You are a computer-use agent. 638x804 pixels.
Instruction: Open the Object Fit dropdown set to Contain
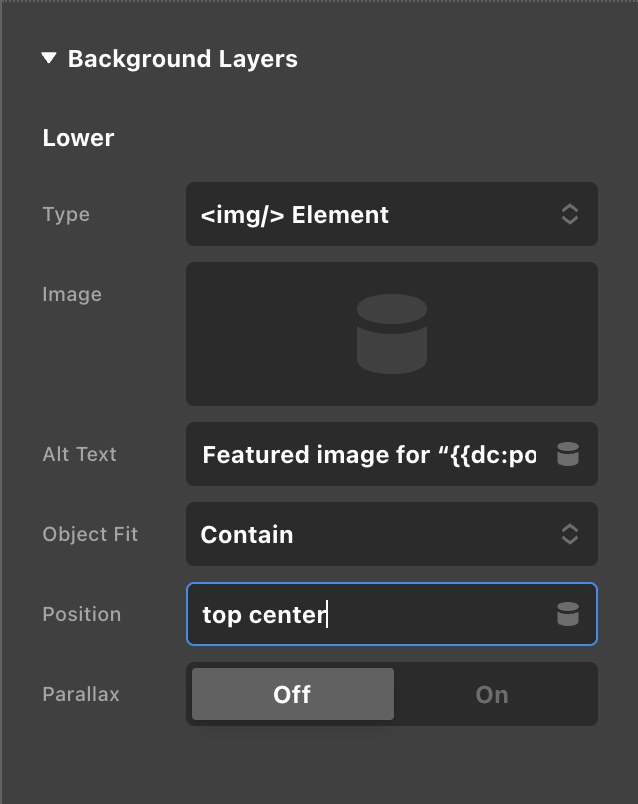point(380,534)
